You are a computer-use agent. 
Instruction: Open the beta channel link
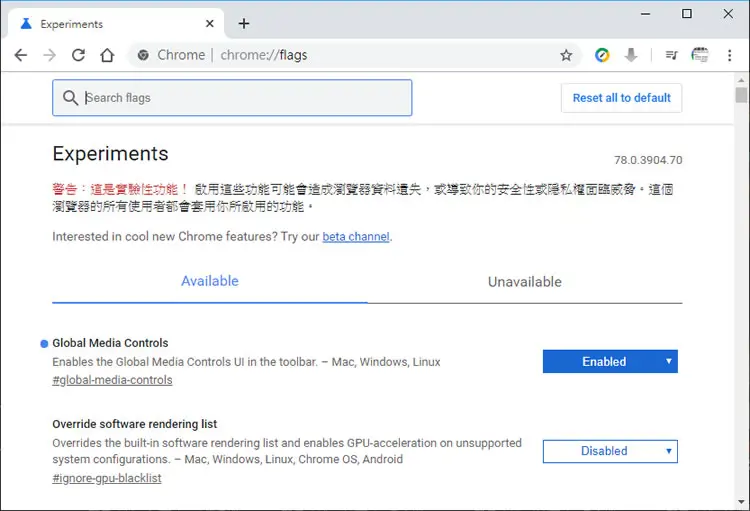pos(356,237)
